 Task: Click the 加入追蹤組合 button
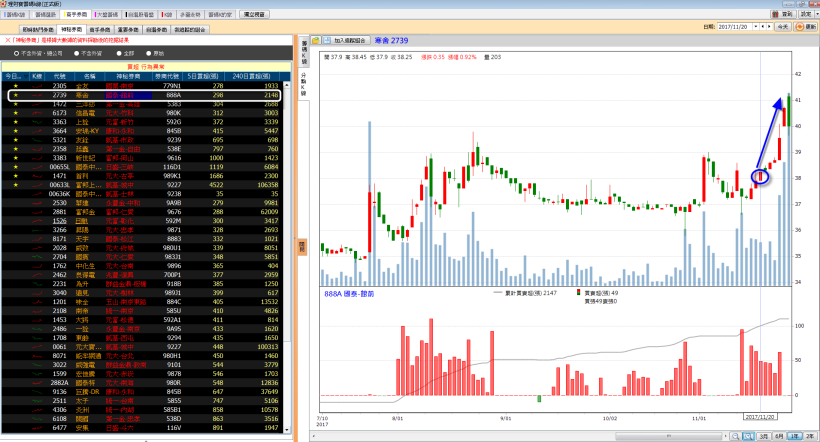[x=342, y=40]
